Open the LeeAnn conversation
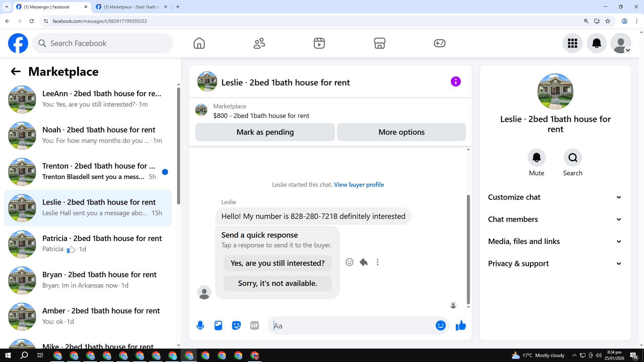This screenshot has height=362, width=644. point(88,99)
